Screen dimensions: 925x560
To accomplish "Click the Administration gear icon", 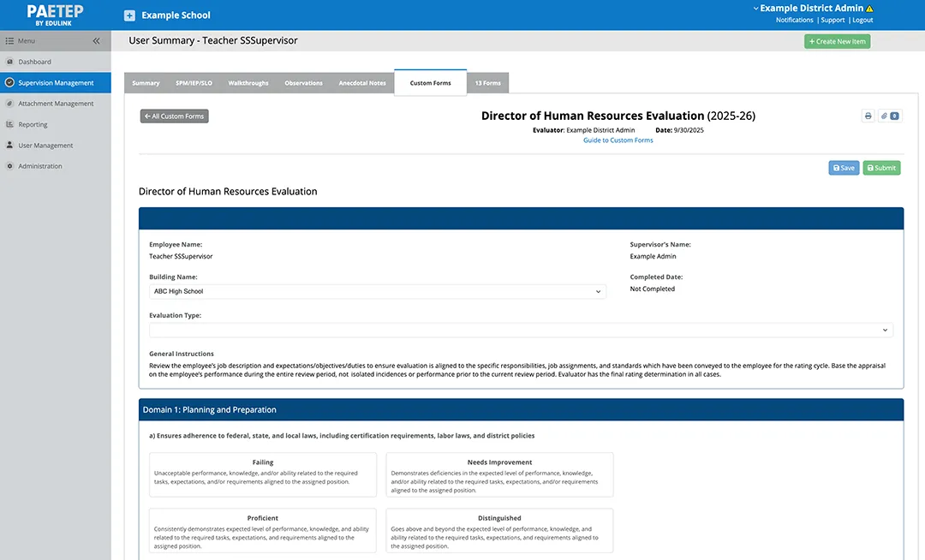I will coord(9,166).
